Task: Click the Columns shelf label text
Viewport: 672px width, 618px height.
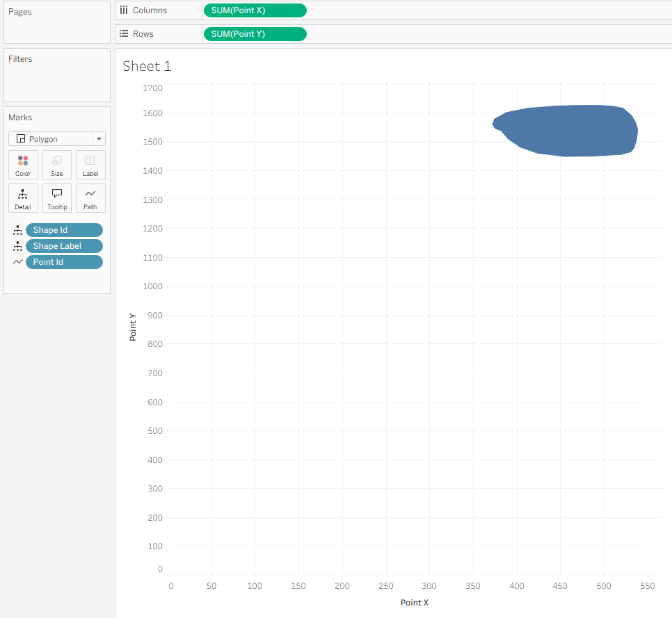Action: click(x=150, y=10)
